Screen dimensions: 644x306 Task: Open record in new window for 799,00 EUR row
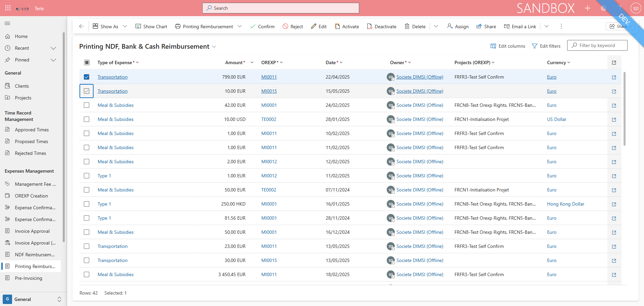614,77
